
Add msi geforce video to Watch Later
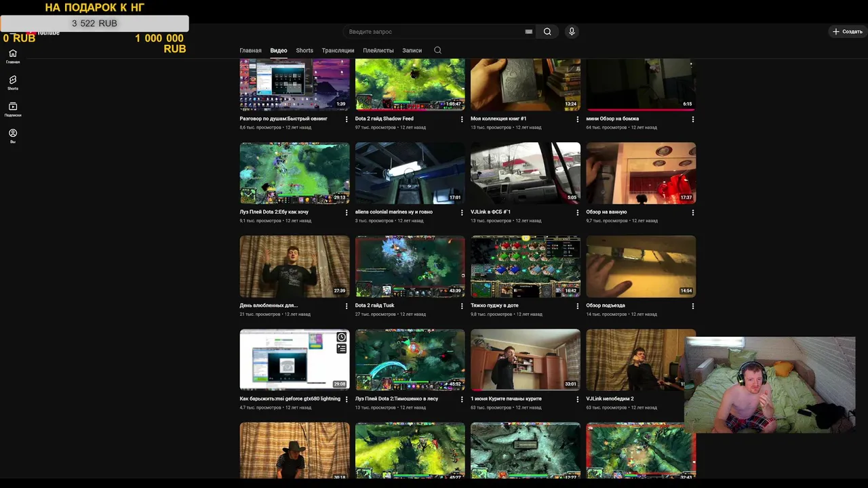[341, 337]
